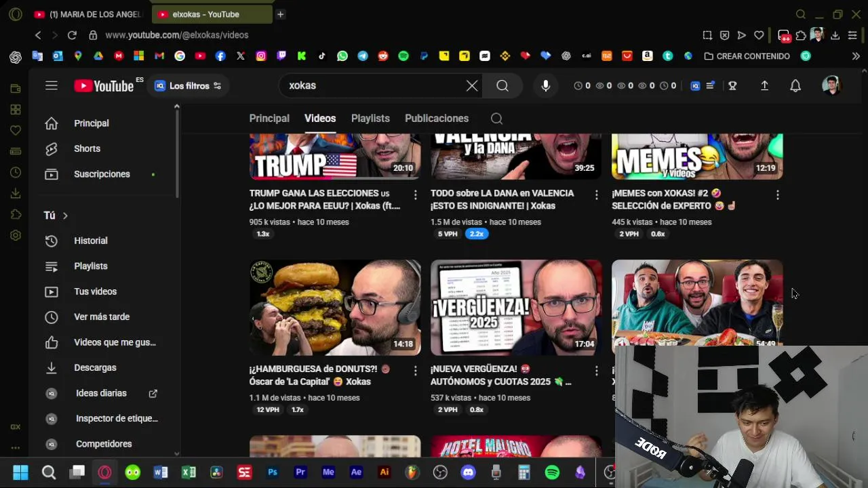Play the ¡VERGÜENZA! 2025 thumbnail
The image size is (868, 488).
coord(516,308)
